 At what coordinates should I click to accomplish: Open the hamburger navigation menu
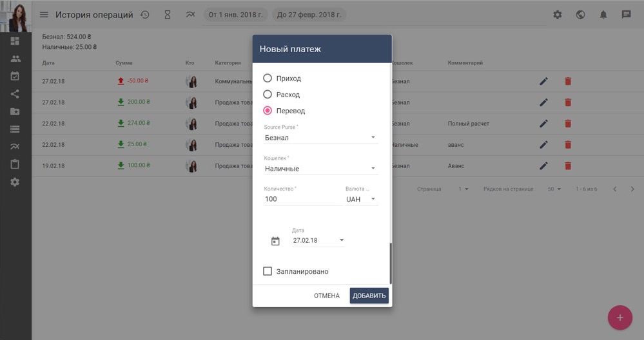coord(44,15)
